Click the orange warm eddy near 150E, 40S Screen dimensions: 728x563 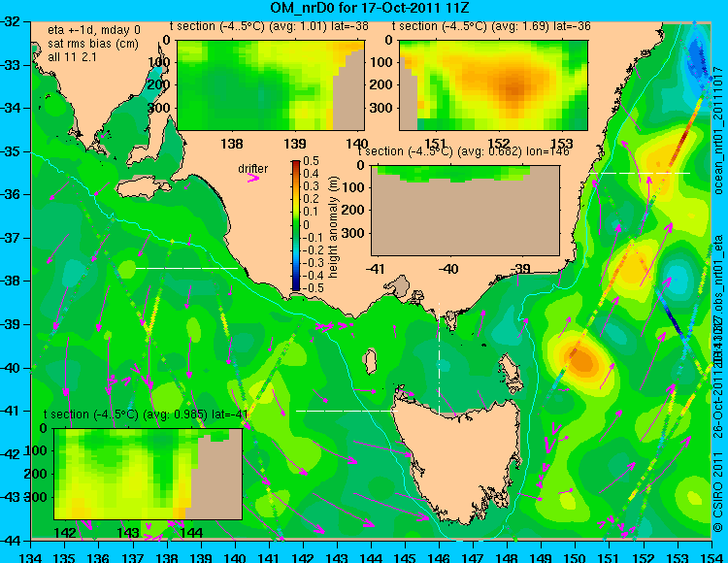[582, 360]
